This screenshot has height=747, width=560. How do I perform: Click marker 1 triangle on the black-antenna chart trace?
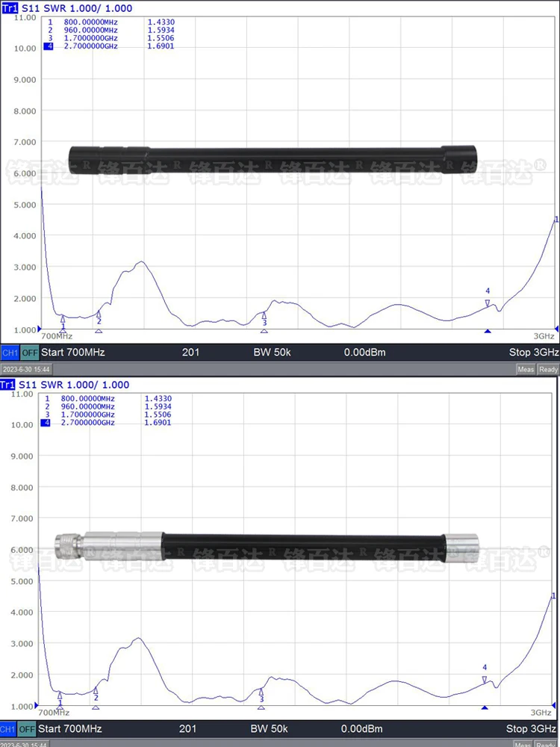click(63, 319)
